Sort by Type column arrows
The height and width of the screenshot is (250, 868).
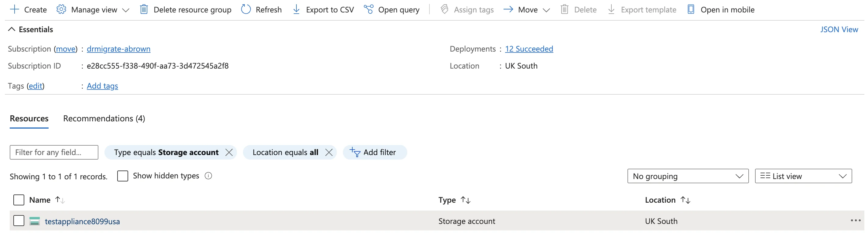tap(465, 200)
